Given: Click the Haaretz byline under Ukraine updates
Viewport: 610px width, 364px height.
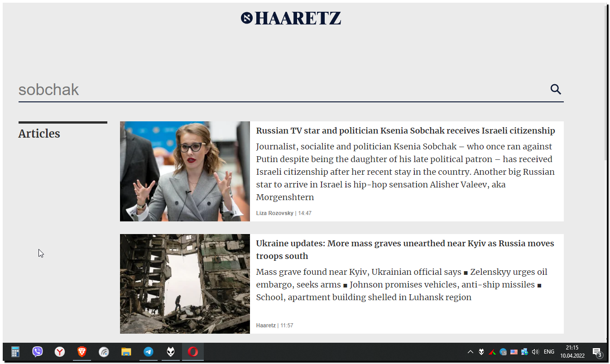Looking at the screenshot, I should click(266, 326).
